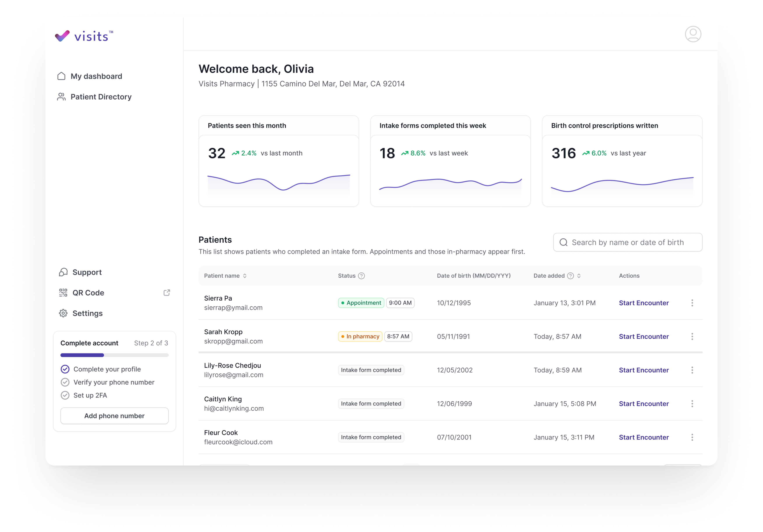763x532 pixels.
Task: Go to My dashboard
Action: tap(96, 76)
